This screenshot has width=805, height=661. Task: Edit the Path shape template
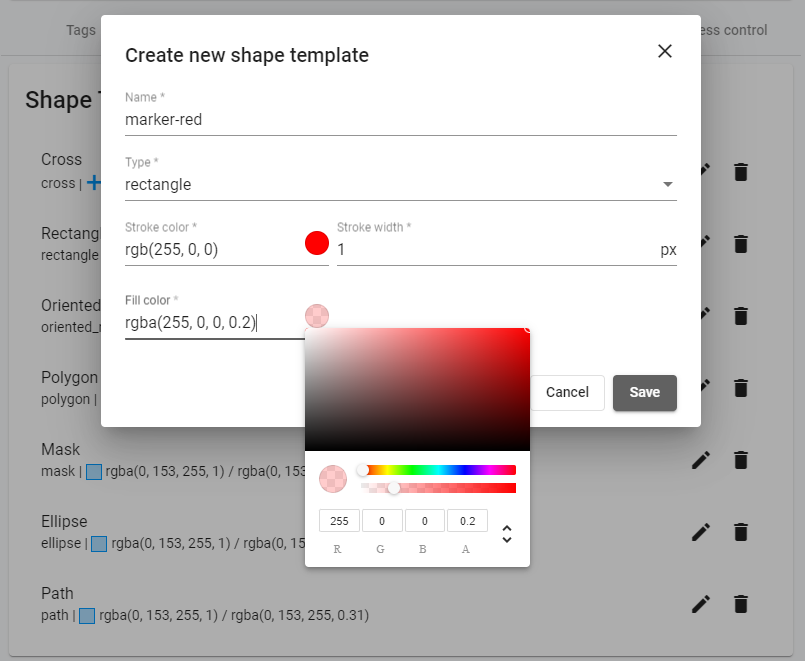[701, 603]
